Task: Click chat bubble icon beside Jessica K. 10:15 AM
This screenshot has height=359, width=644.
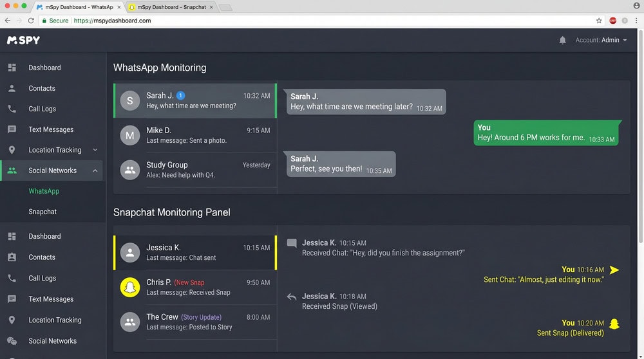Action: click(x=292, y=243)
